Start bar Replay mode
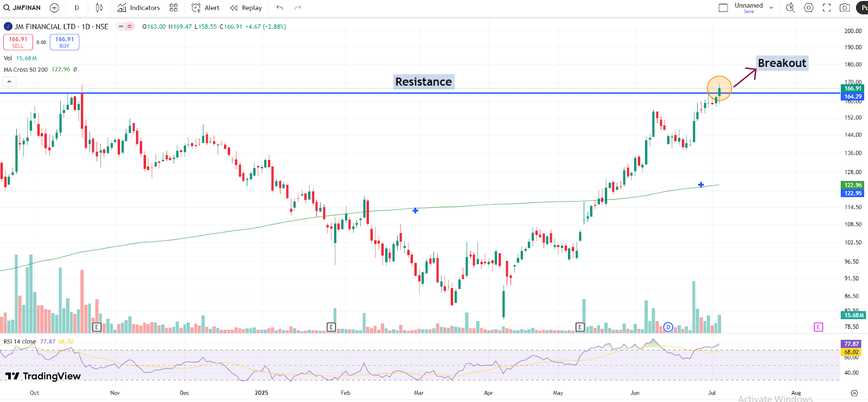Viewport: 868px width, 402px height. (246, 8)
